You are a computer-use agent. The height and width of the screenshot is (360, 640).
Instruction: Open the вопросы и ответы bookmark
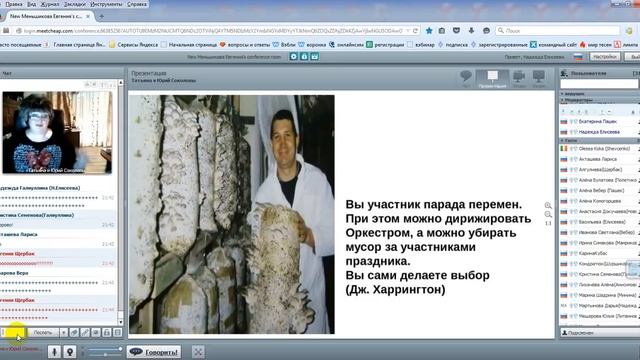(x=244, y=44)
